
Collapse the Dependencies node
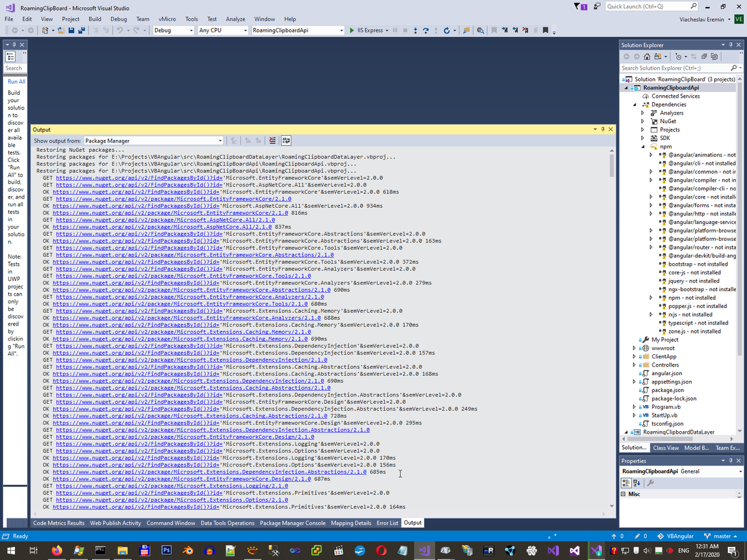point(636,105)
